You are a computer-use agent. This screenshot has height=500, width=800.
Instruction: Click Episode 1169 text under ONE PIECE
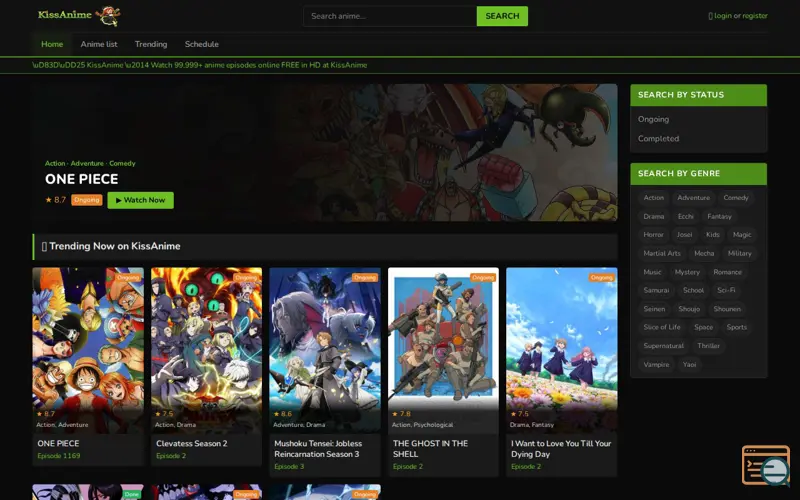pos(59,456)
